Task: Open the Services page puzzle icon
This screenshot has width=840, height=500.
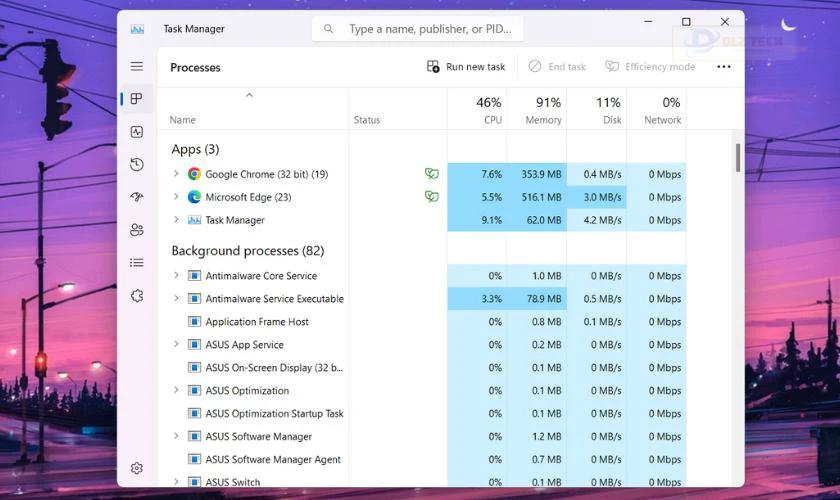Action: [x=137, y=296]
